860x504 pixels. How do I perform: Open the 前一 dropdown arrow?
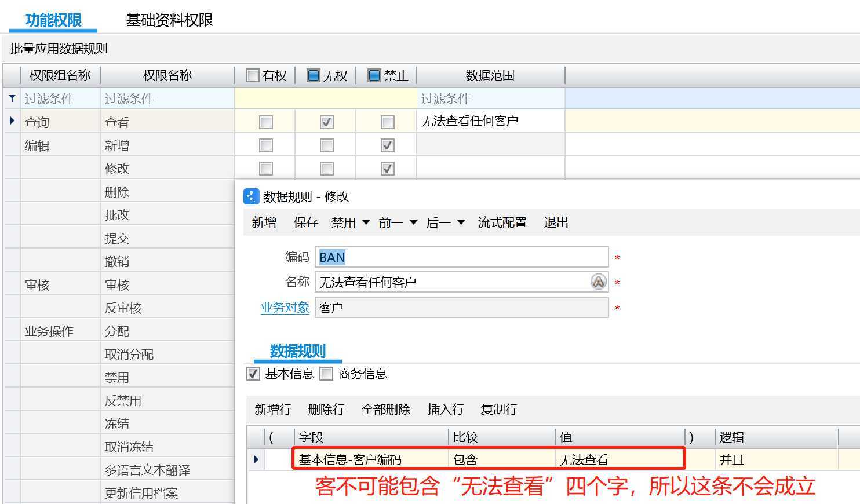coord(413,222)
